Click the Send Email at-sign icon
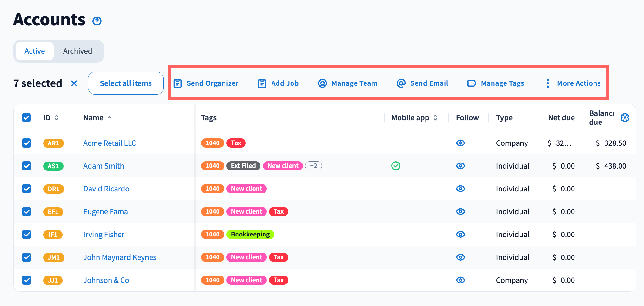 click(401, 83)
